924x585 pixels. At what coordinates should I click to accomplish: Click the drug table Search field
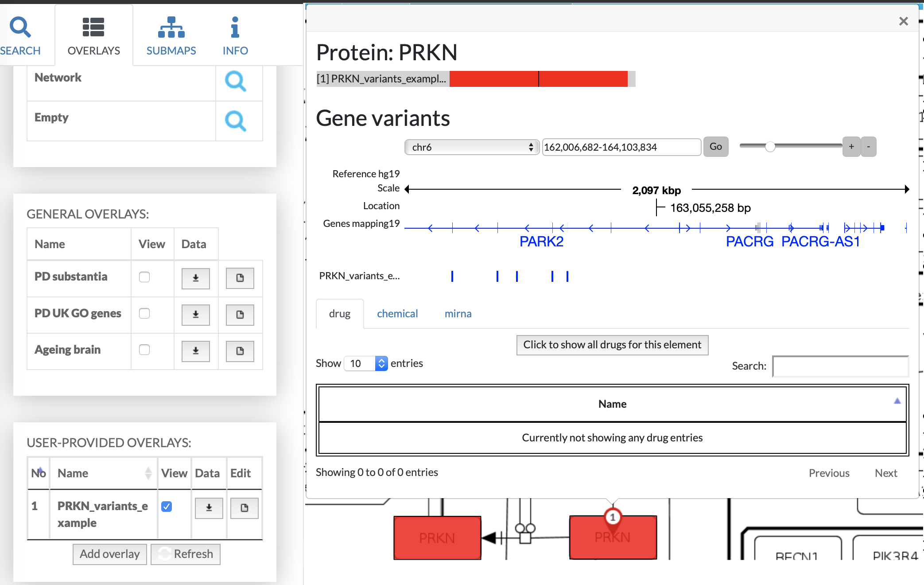pyautogui.click(x=840, y=366)
